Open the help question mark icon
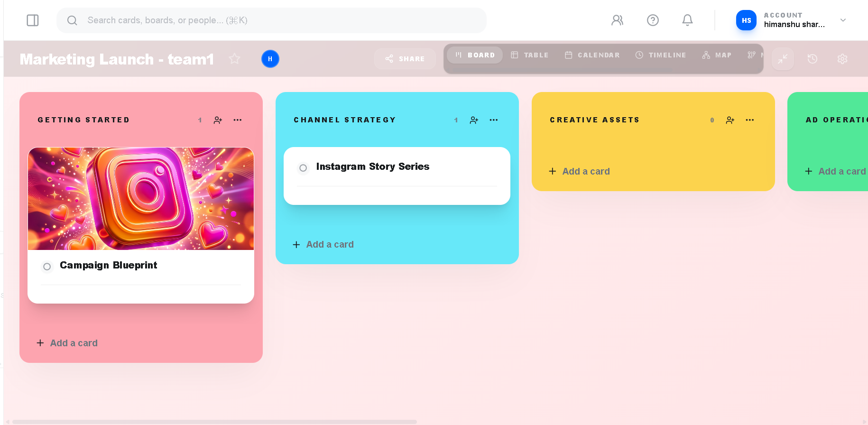Image resolution: width=868 pixels, height=425 pixels. 653,20
